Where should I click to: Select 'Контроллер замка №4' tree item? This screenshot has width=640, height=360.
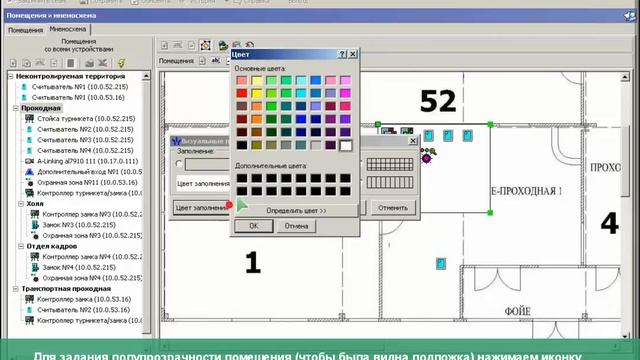pos(92,257)
